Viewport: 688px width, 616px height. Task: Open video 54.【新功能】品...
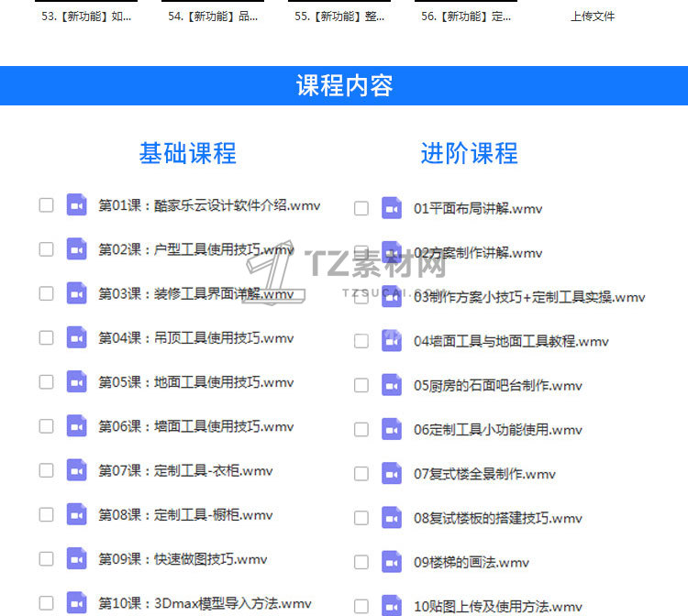point(213,16)
